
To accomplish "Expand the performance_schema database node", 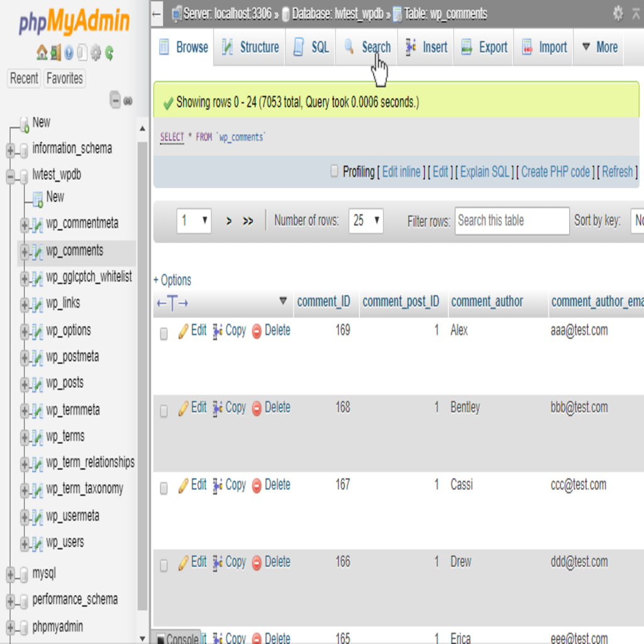I will [10, 601].
